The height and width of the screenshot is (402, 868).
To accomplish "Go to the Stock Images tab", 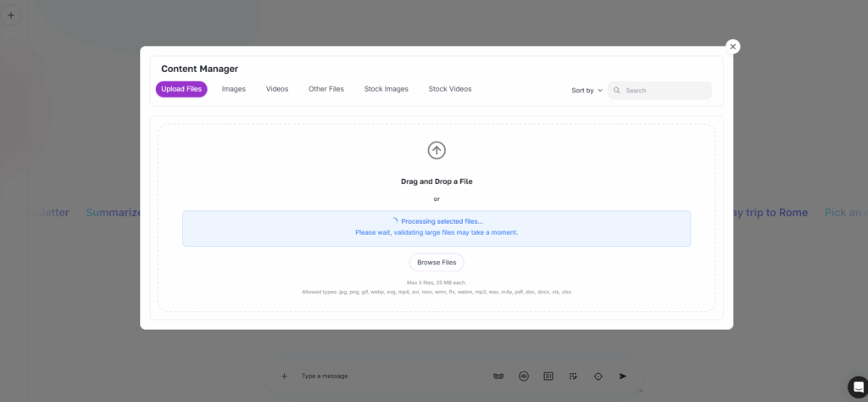I will coord(386,89).
